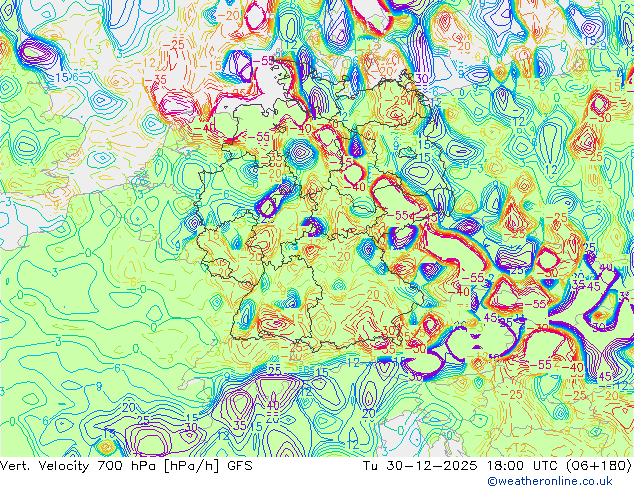Click the '[hPa/h]' unit label
Image resolution: width=634 pixels, height=490 pixels.
pos(191,466)
